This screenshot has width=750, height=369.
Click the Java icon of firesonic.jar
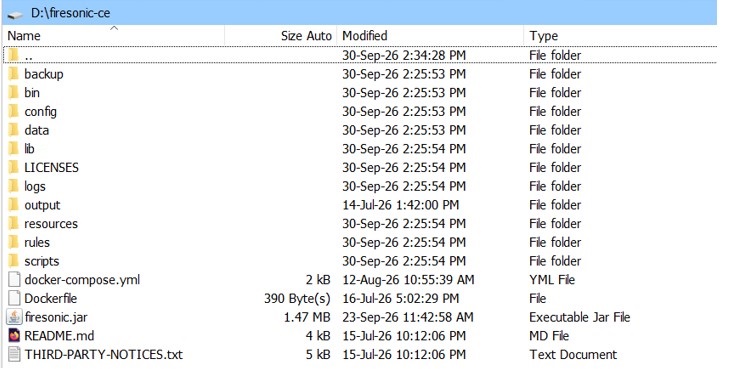pos(14,316)
